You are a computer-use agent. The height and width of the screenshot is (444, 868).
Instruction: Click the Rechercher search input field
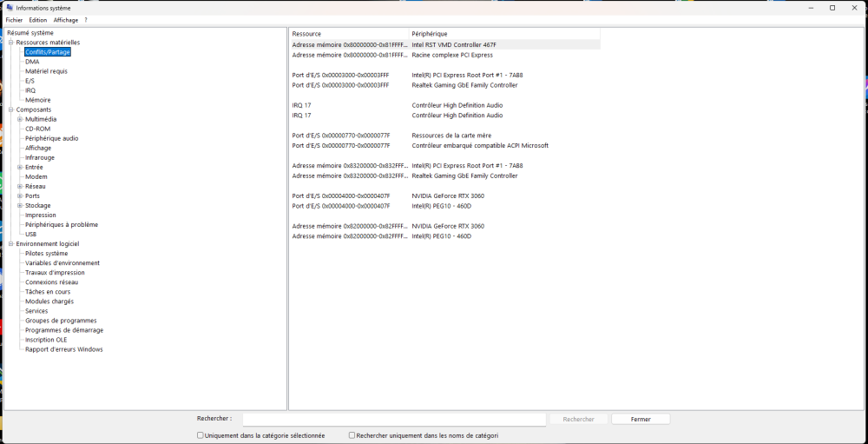[x=394, y=420]
